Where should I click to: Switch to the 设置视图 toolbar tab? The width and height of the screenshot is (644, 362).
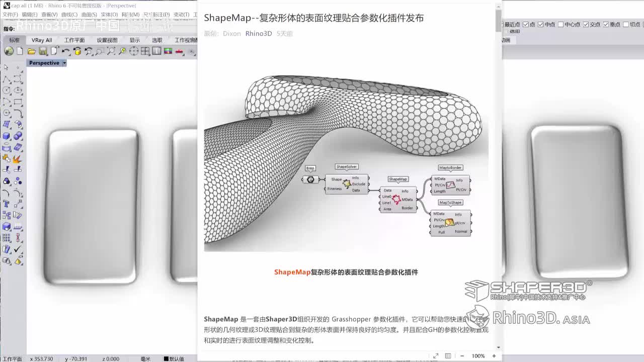click(x=107, y=40)
